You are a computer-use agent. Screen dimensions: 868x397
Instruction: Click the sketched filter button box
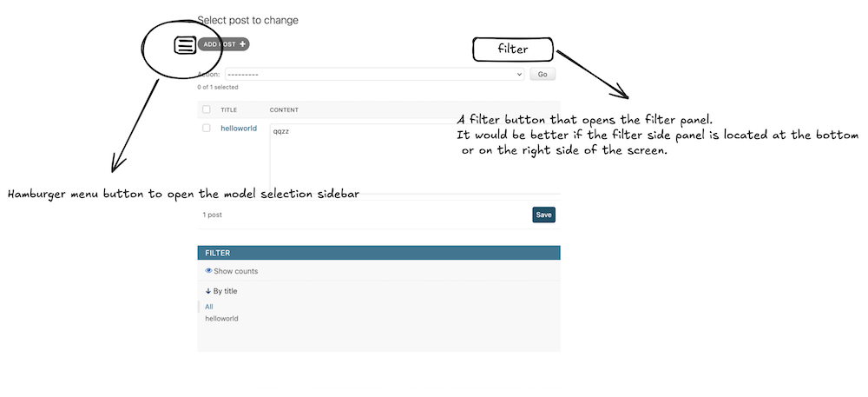(x=513, y=50)
